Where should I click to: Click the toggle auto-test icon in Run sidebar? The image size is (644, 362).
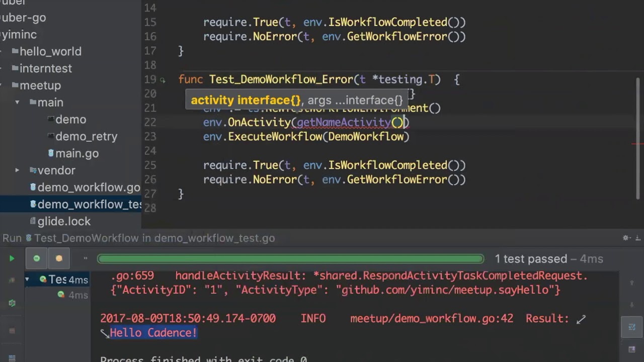click(x=12, y=303)
